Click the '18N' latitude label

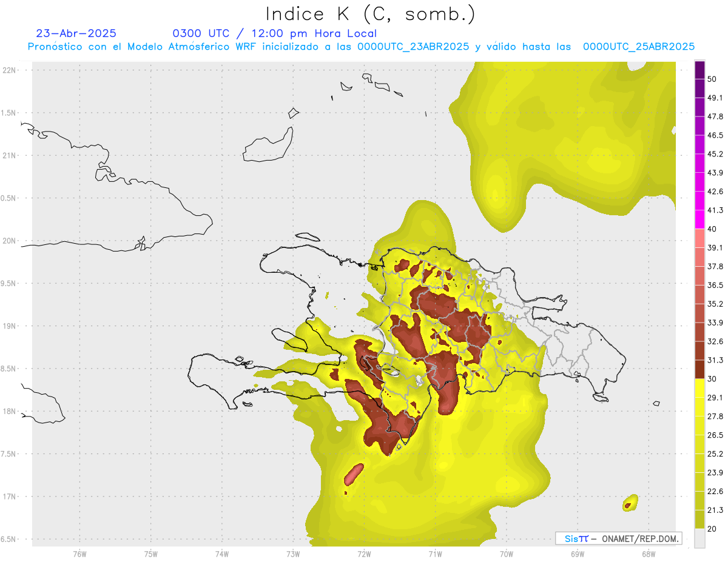click(x=10, y=411)
